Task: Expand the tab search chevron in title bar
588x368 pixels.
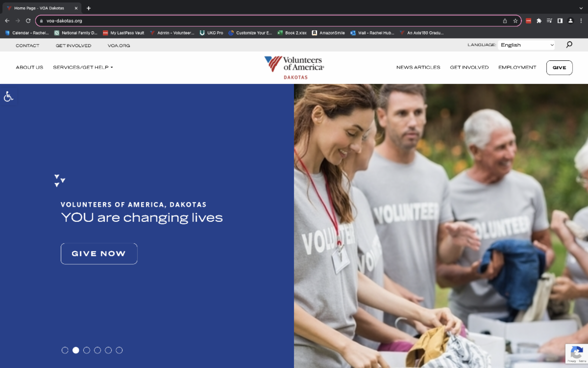Action: point(581,8)
